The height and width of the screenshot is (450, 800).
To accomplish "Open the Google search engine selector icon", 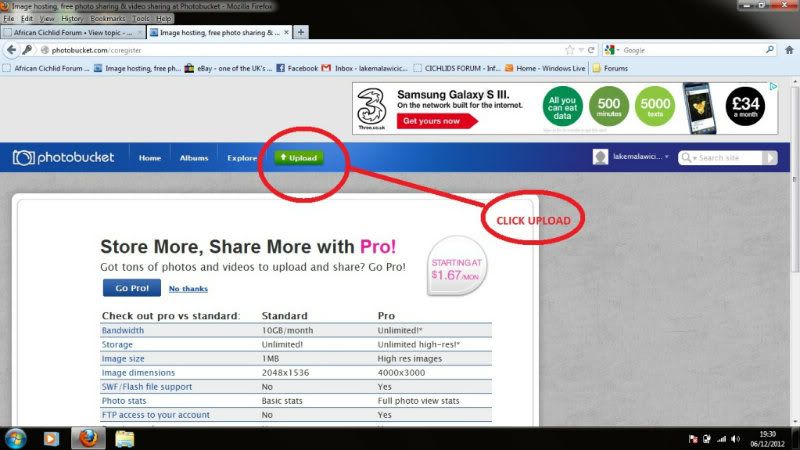I will pos(610,50).
